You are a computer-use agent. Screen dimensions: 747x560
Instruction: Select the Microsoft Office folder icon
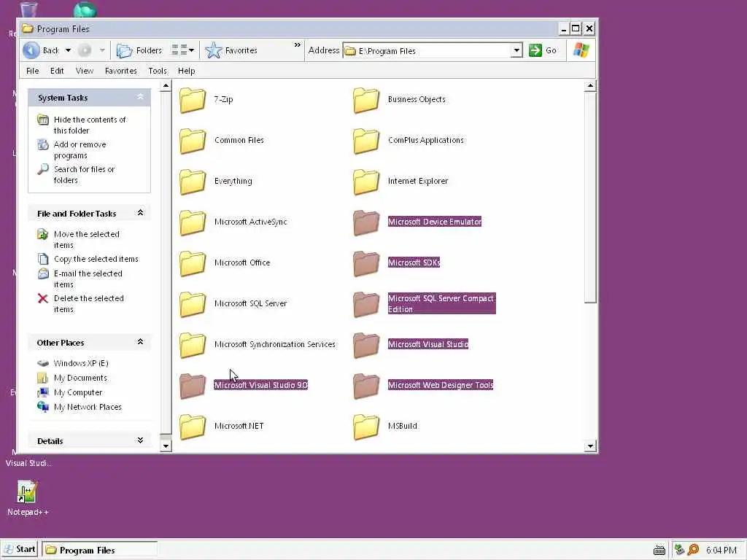tap(193, 264)
